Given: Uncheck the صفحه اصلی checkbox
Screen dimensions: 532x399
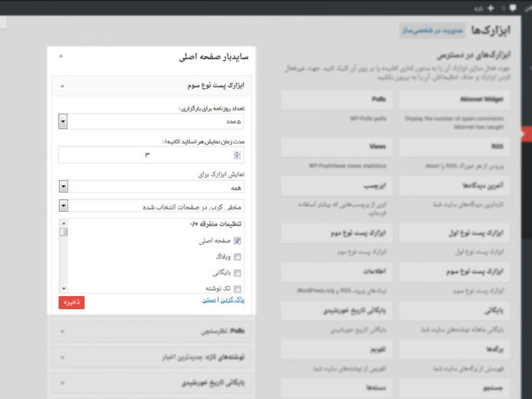Looking at the screenshot, I should click(x=237, y=240).
